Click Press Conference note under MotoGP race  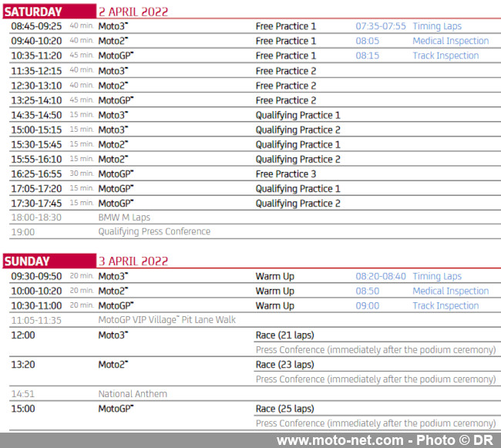[x=376, y=423]
